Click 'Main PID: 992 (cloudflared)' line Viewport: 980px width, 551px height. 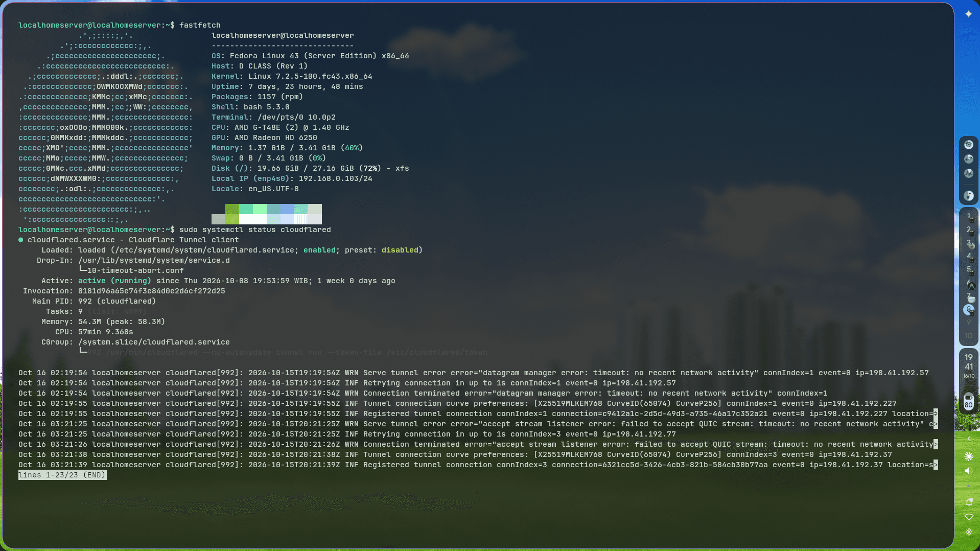(x=94, y=301)
